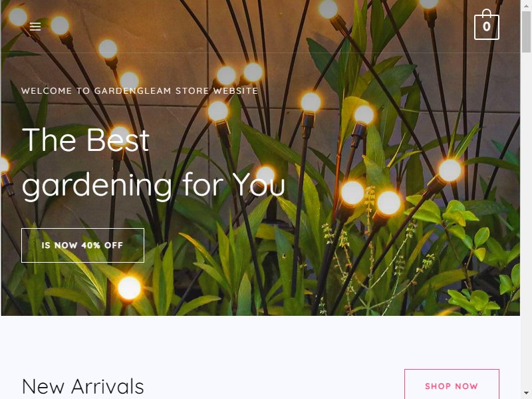Viewport: 532px width, 399px height.
Task: Select the New Arrivals heading
Action: coord(83,386)
